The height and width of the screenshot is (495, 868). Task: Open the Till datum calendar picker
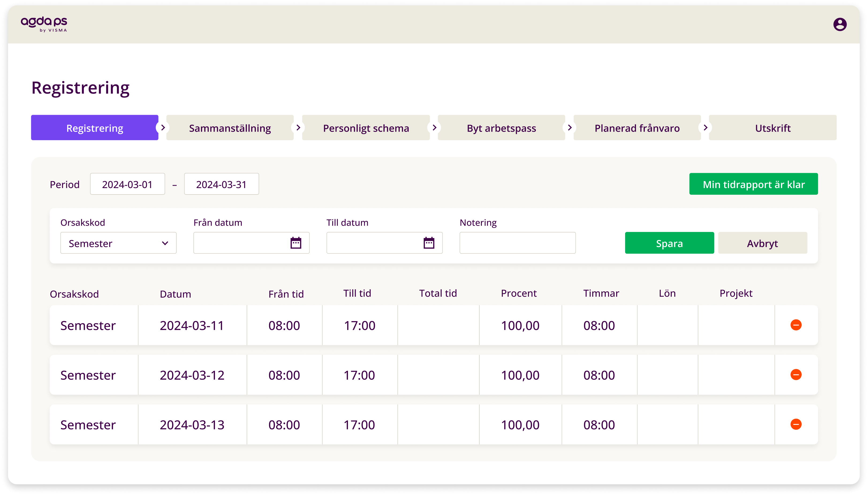[x=429, y=243]
